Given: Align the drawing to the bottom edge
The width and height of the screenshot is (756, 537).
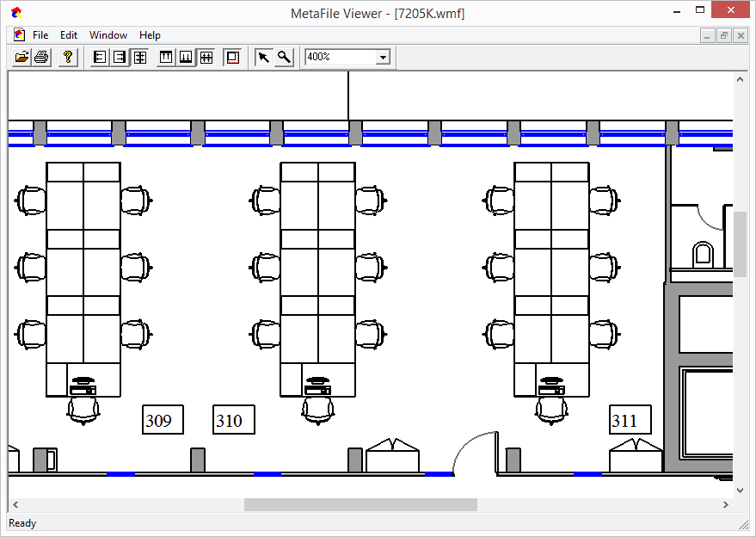Looking at the screenshot, I should [x=185, y=57].
